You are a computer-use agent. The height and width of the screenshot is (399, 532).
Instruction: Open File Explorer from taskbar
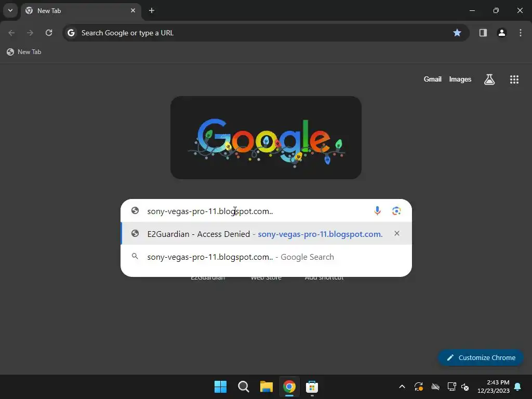[x=267, y=387]
